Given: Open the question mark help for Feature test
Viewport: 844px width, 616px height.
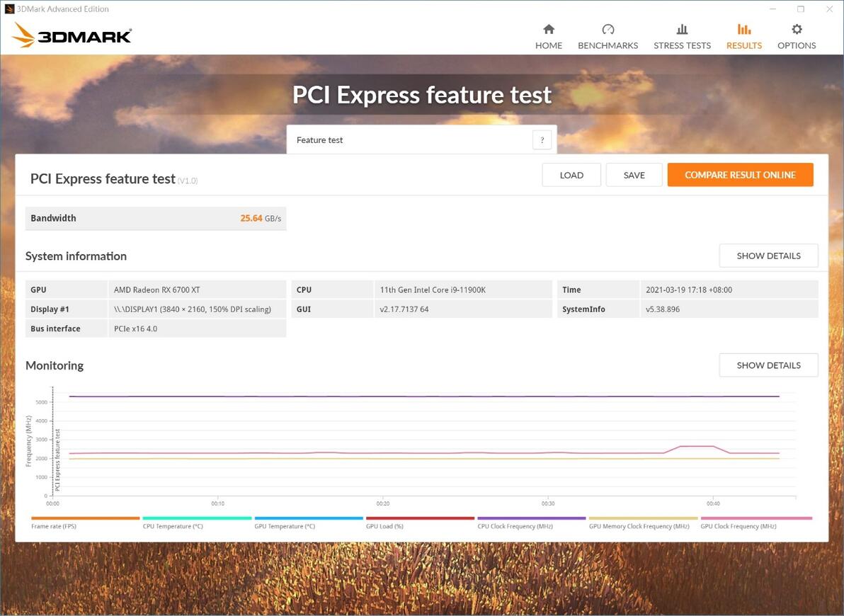Looking at the screenshot, I should click(x=542, y=140).
